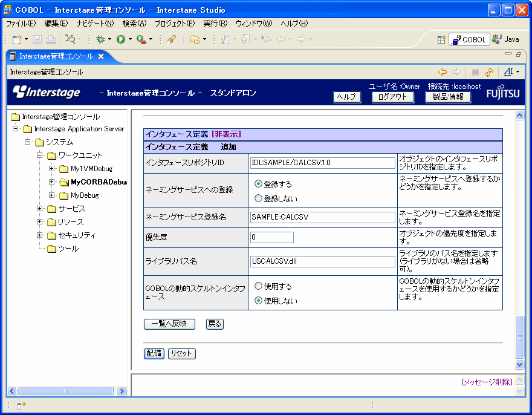The image size is (532, 415).
Task: Select 使用する radio button
Action: pos(258,286)
